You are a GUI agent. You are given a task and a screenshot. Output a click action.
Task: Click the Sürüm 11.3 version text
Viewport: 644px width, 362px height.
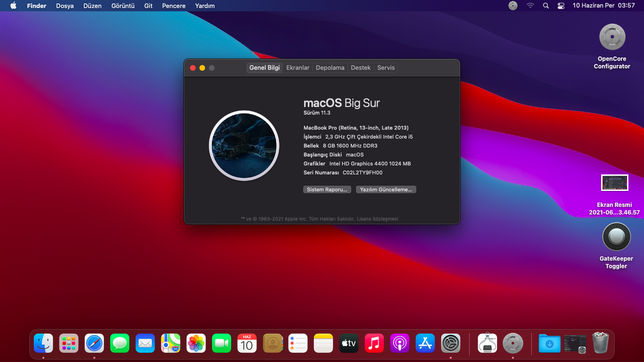coord(317,113)
